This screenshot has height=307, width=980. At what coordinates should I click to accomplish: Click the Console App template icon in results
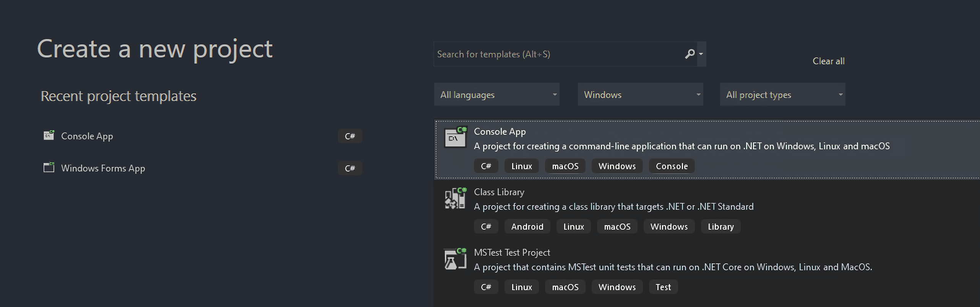tap(455, 137)
